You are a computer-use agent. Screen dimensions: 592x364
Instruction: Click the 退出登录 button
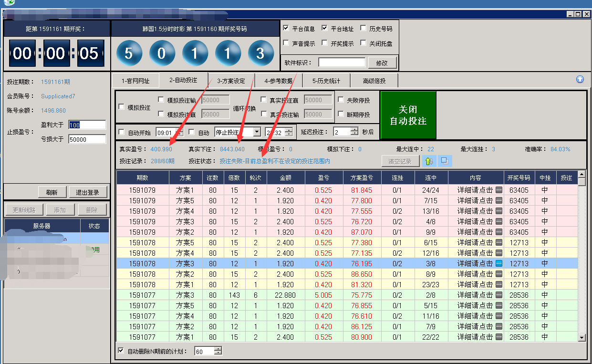click(x=87, y=192)
